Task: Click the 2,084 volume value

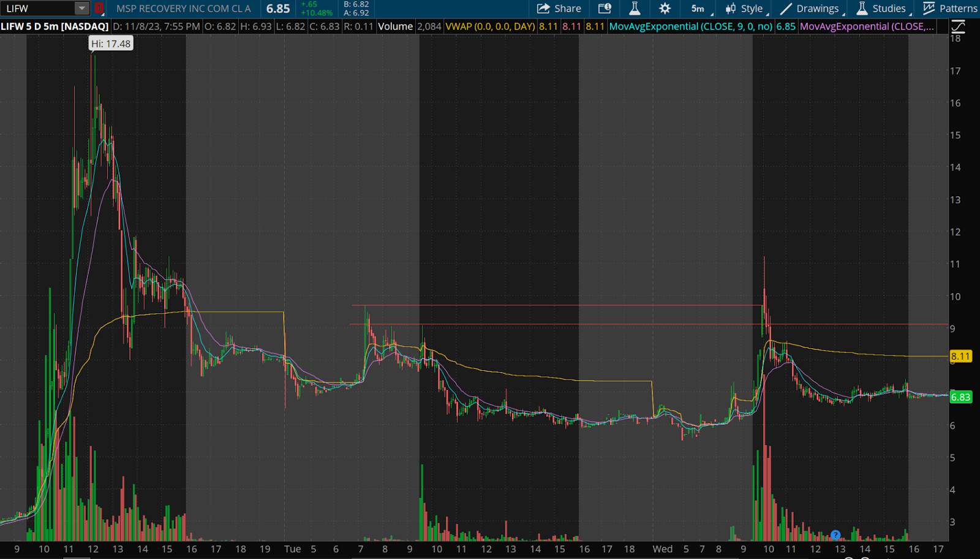Action: [x=429, y=26]
